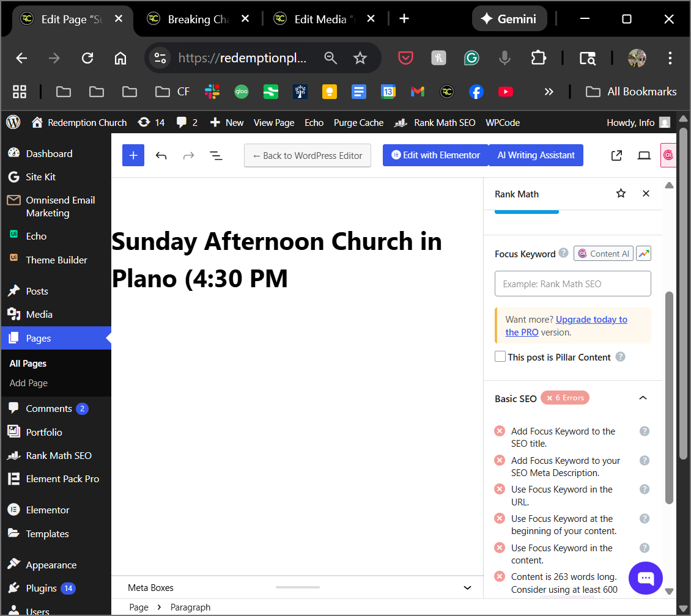Star the Rank Math panel
691x616 pixels.
point(621,194)
